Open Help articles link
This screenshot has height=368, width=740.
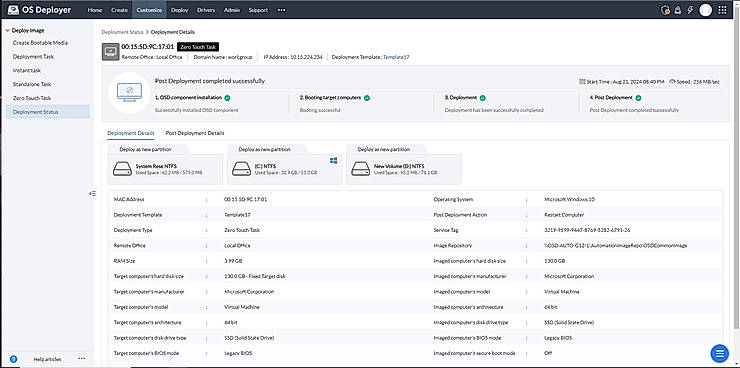[47, 359]
